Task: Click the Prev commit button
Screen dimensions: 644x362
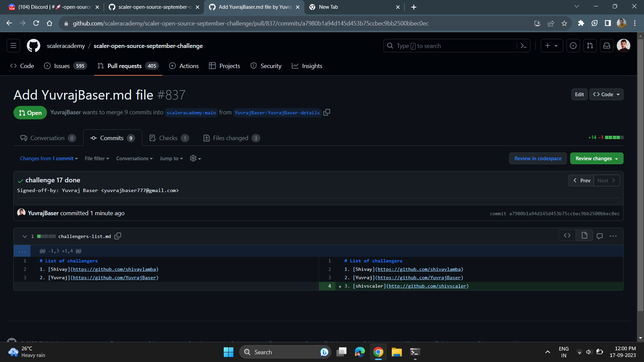Action: (x=581, y=180)
